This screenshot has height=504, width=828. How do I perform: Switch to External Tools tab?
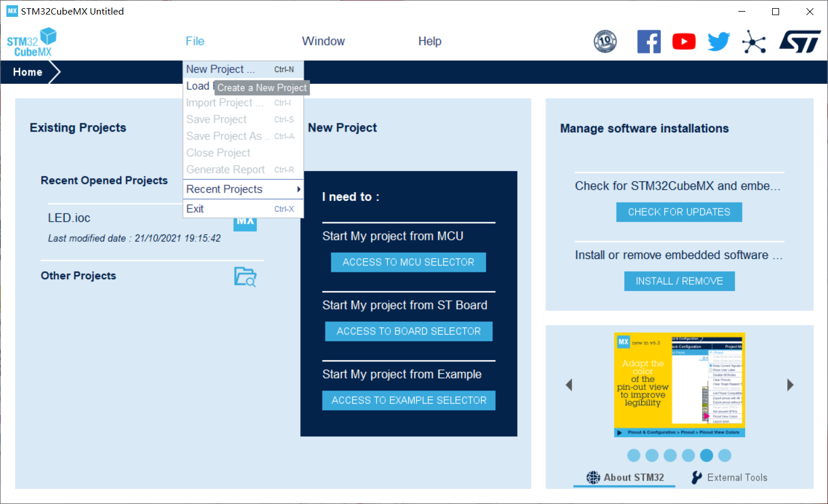pyautogui.click(x=729, y=477)
